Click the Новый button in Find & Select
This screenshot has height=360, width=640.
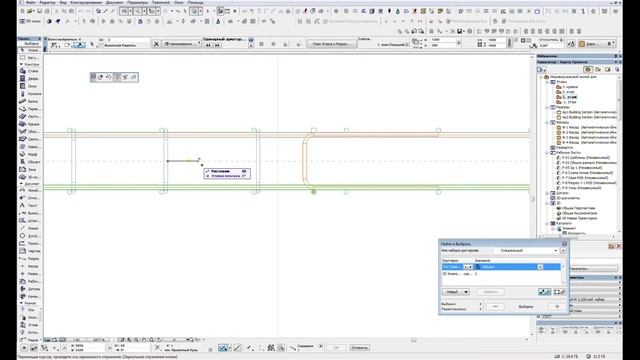pyautogui.click(x=456, y=292)
